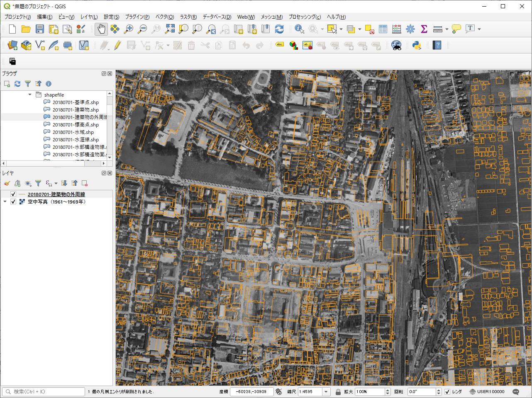Activate the Zoom In tool

[129, 29]
